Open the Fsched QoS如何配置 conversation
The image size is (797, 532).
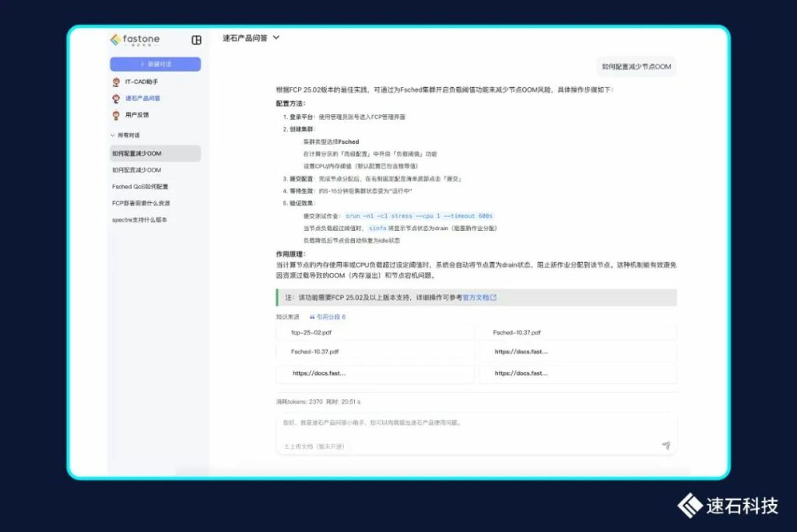click(x=140, y=187)
